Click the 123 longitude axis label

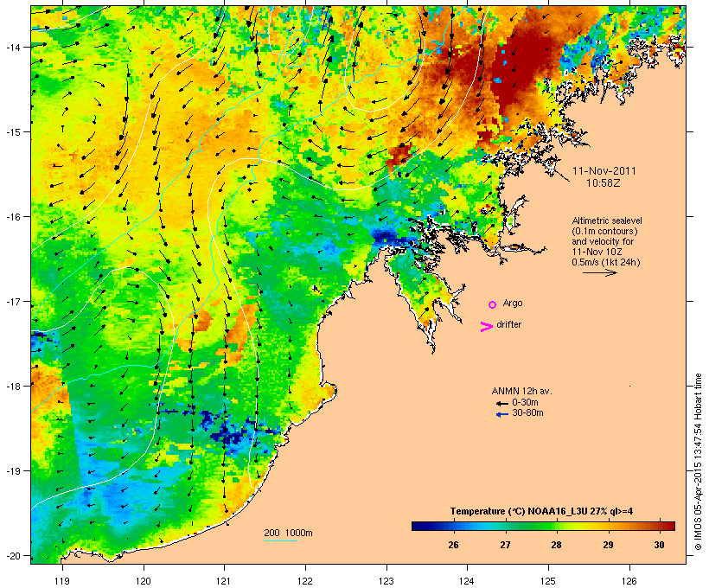coord(386,581)
